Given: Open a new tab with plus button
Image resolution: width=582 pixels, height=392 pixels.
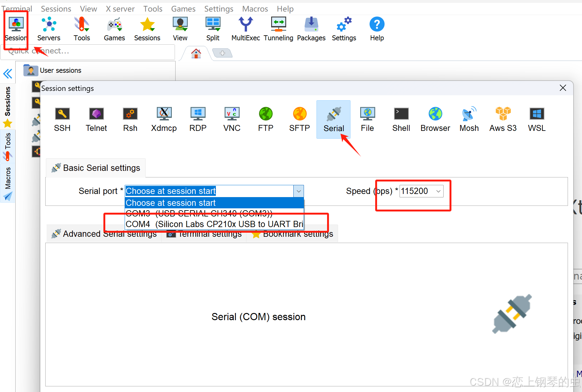Looking at the screenshot, I should pyautogui.click(x=222, y=53).
